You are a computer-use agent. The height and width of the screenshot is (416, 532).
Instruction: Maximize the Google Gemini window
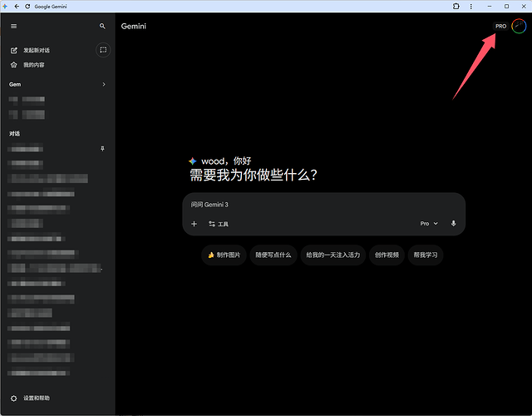click(506, 6)
